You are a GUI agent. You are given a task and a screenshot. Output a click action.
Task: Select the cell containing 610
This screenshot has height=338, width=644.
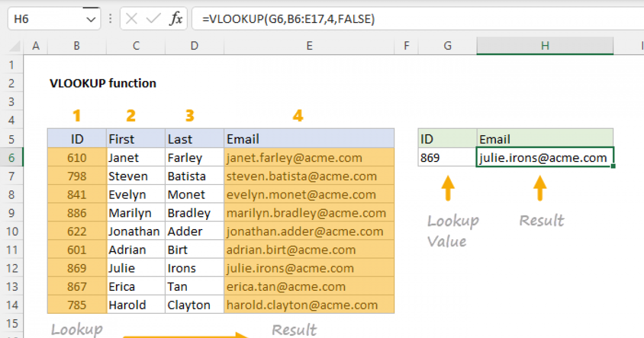pyautogui.click(x=77, y=157)
